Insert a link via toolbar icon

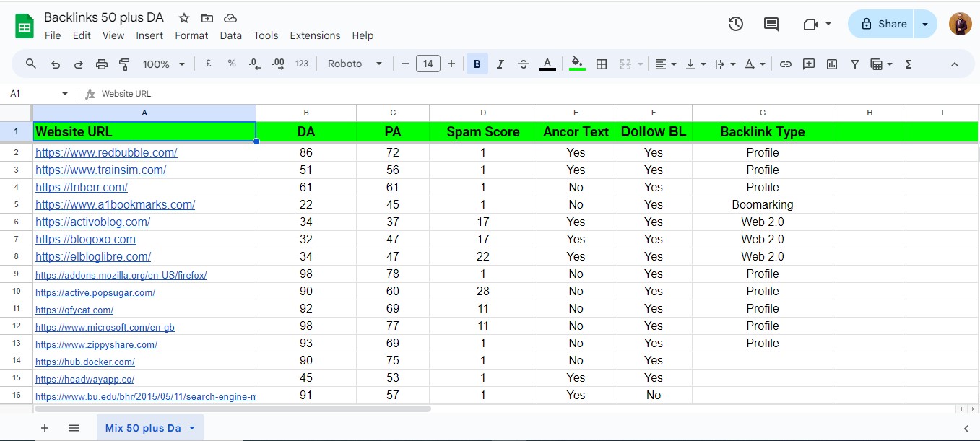pos(785,64)
